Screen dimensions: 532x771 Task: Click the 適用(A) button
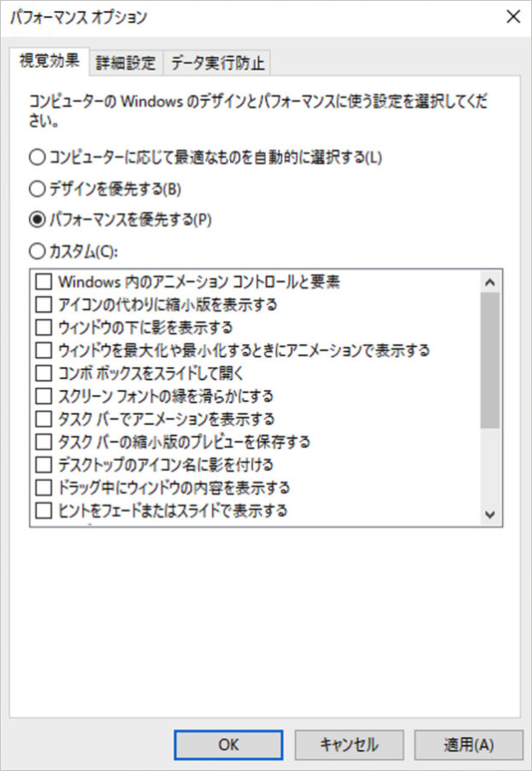(468, 744)
